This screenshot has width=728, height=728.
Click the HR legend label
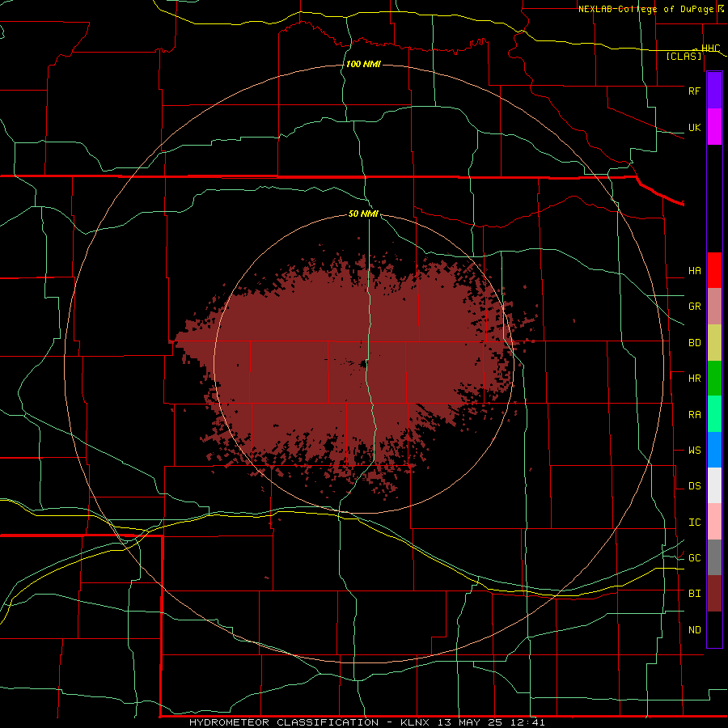[694, 379]
